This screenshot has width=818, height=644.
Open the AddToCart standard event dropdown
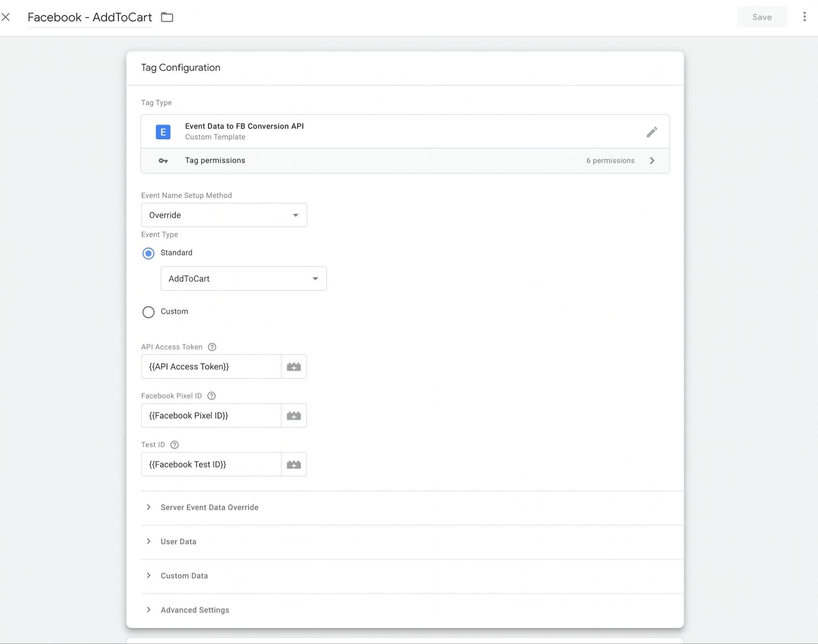tap(243, 278)
